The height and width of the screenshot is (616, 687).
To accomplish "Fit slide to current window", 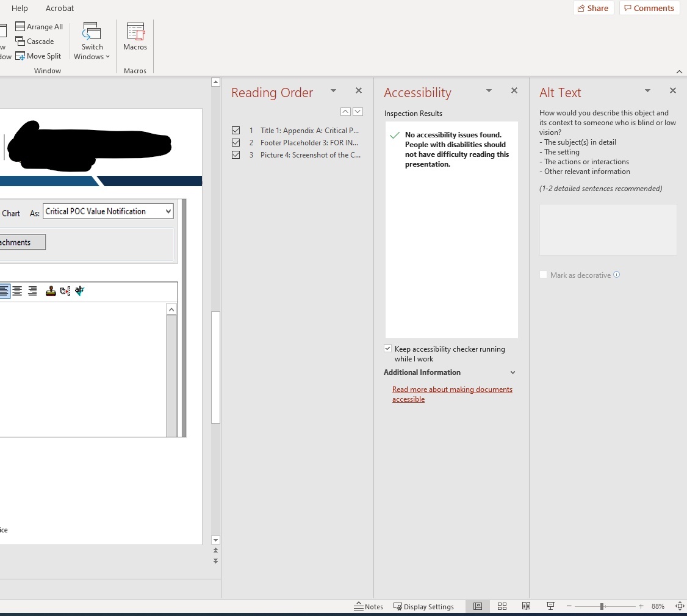I will point(680,606).
